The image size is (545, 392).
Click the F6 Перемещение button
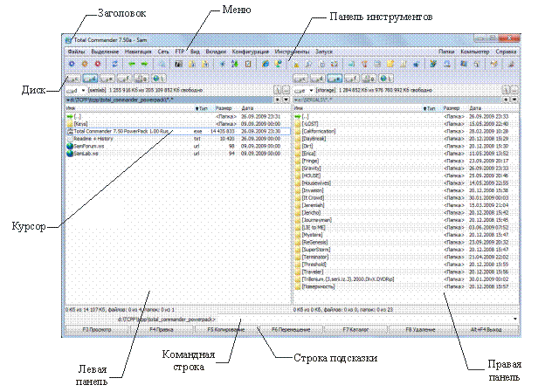click(x=291, y=329)
